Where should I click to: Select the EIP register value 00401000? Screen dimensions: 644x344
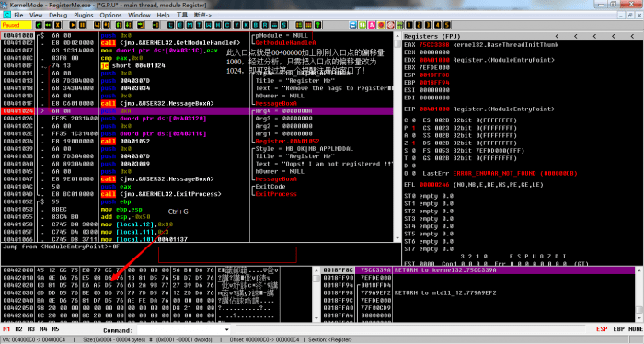[x=434, y=109]
